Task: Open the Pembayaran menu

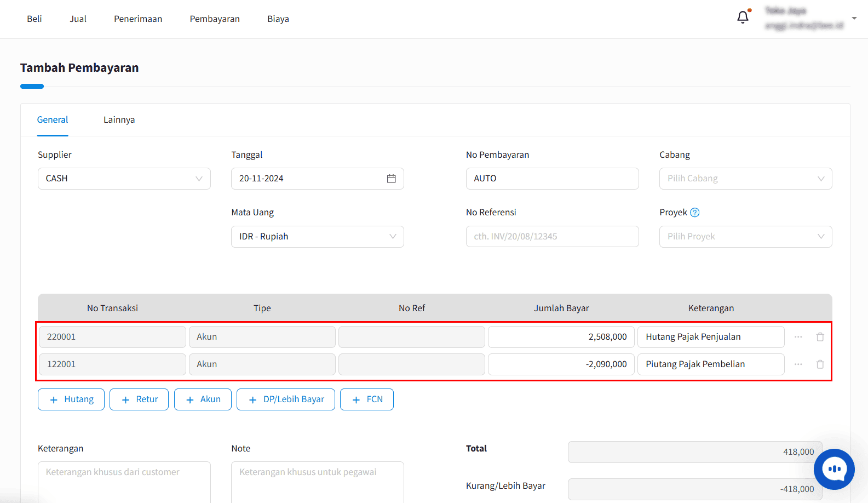Action: pos(215,19)
